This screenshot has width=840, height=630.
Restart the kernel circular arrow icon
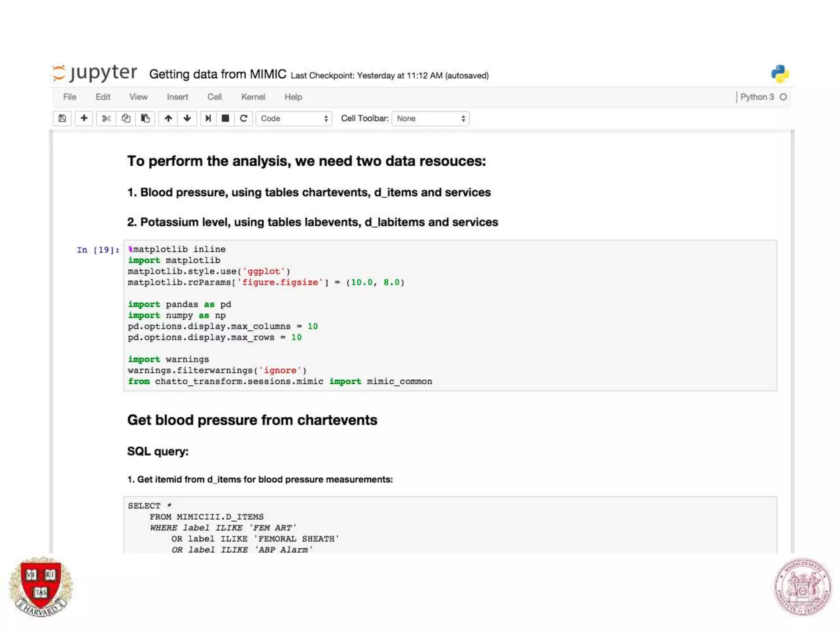(x=244, y=119)
